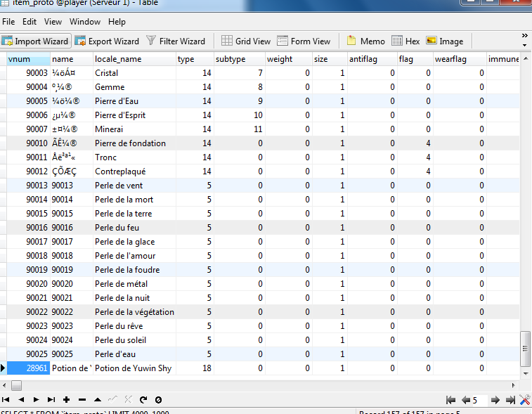The width and height of the screenshot is (532, 414).
Task: Open the toolbar options dropdown arrow
Action: point(524,45)
